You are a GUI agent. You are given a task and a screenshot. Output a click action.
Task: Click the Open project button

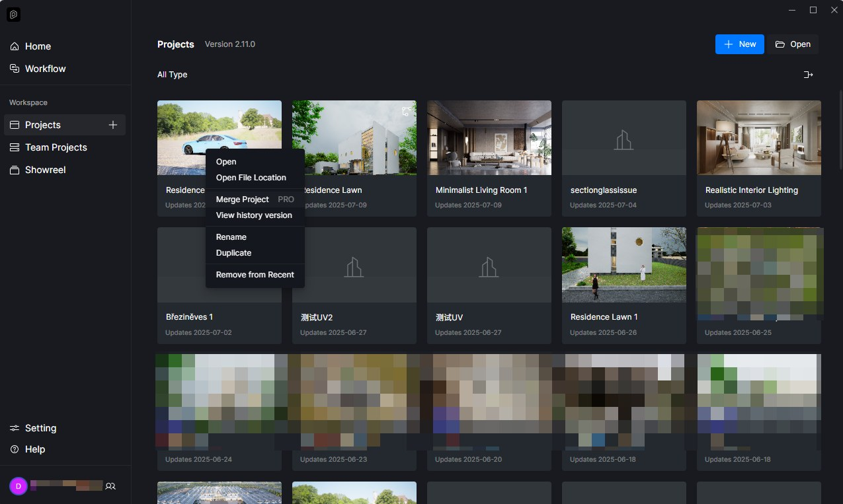793,44
